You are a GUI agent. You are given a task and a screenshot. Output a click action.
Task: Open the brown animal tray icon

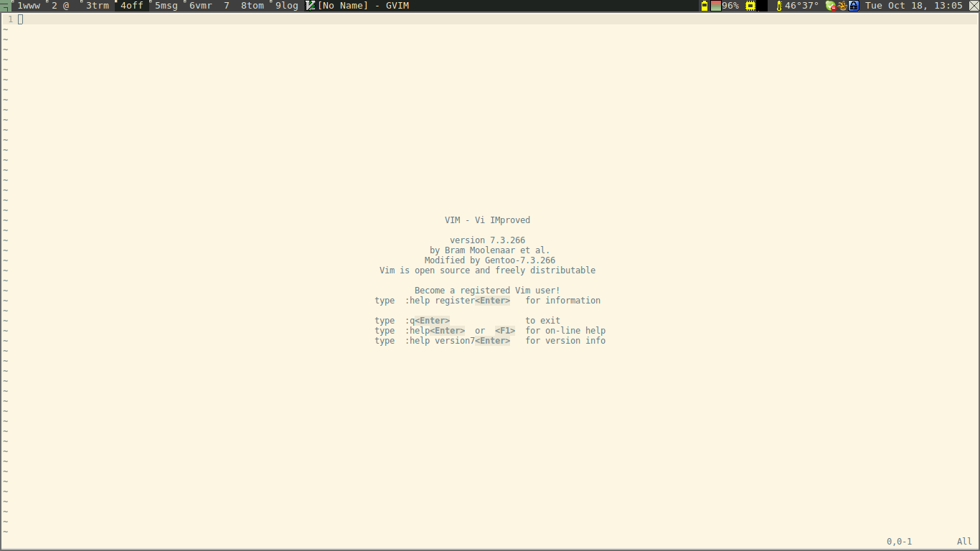click(x=842, y=6)
